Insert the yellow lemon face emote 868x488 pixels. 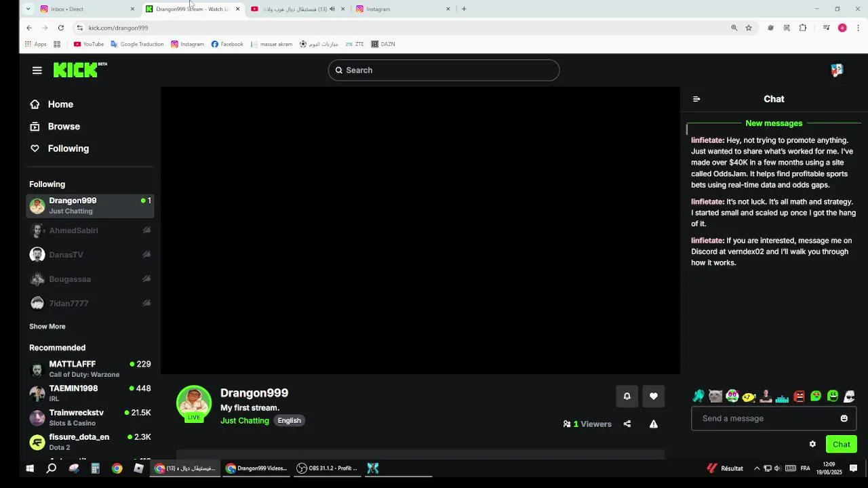749,396
